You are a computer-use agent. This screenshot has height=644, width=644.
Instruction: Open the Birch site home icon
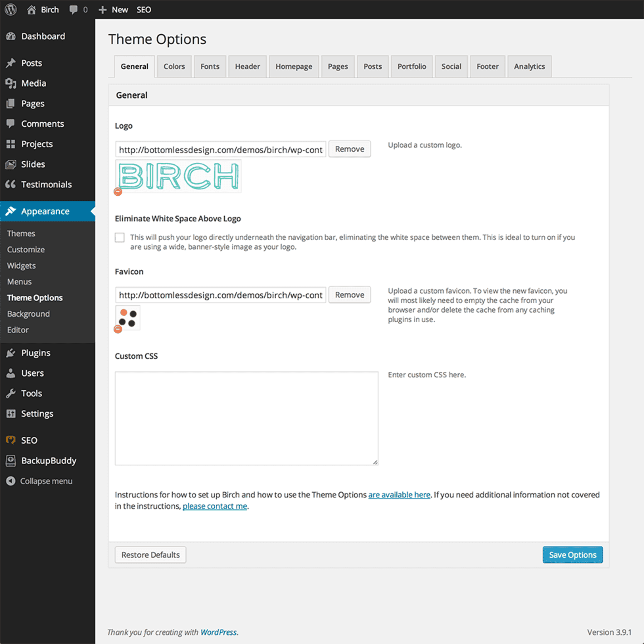pyautogui.click(x=31, y=10)
